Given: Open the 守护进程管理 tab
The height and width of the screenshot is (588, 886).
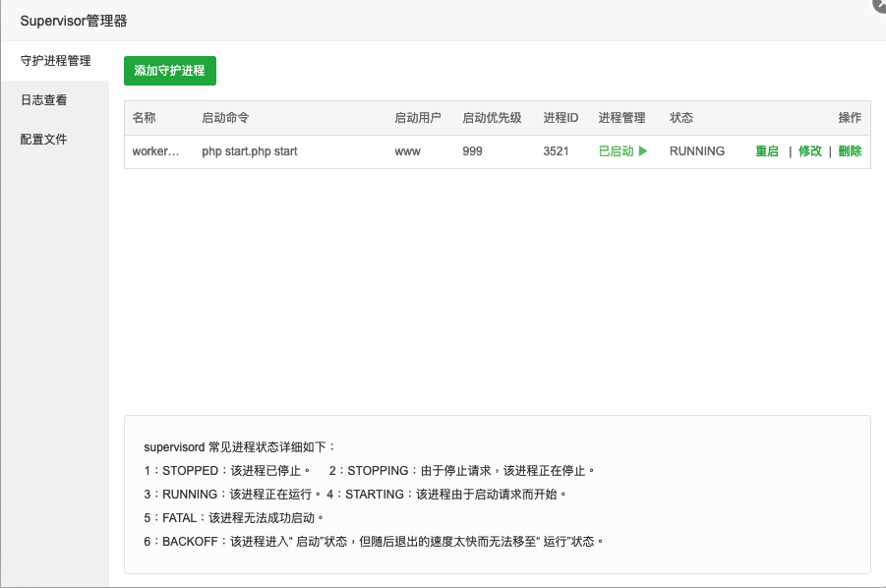Looking at the screenshot, I should (x=55, y=61).
